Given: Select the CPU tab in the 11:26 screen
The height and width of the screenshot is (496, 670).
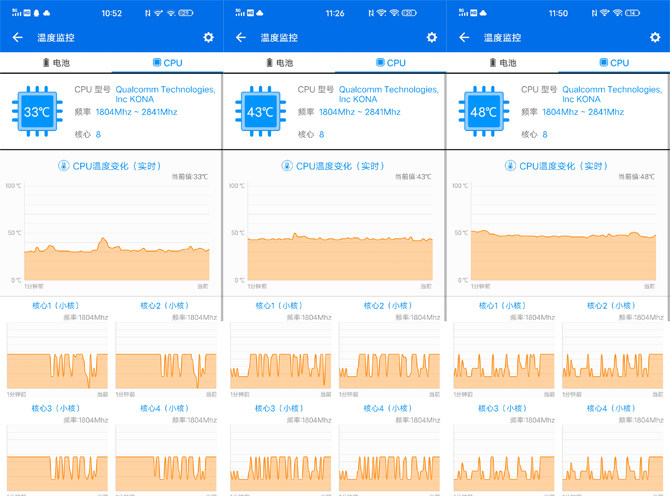Looking at the screenshot, I should (390, 62).
